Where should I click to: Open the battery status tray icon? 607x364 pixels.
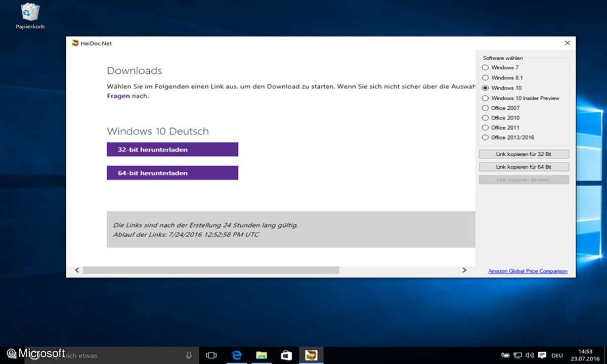click(x=505, y=355)
